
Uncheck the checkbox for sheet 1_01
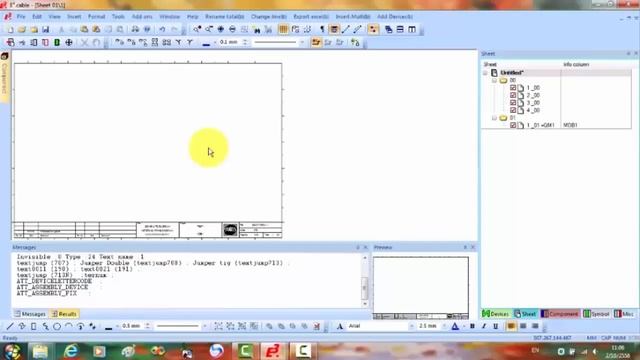[x=513, y=125]
